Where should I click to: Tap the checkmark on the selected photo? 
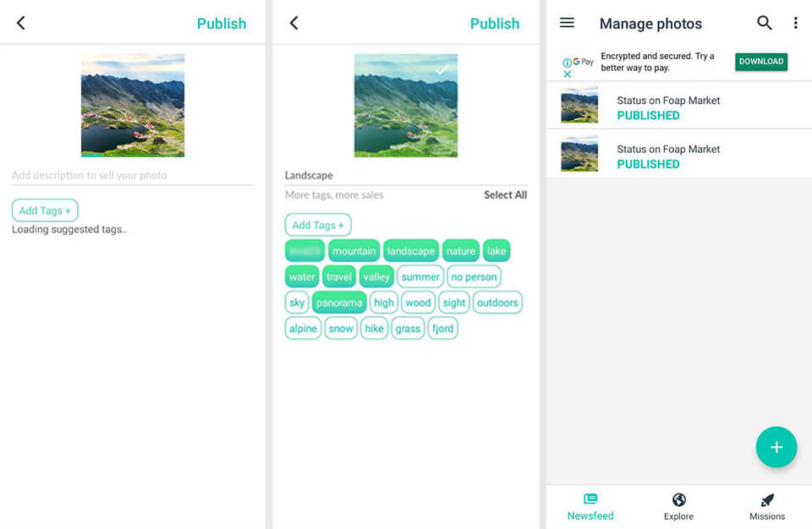point(441,71)
